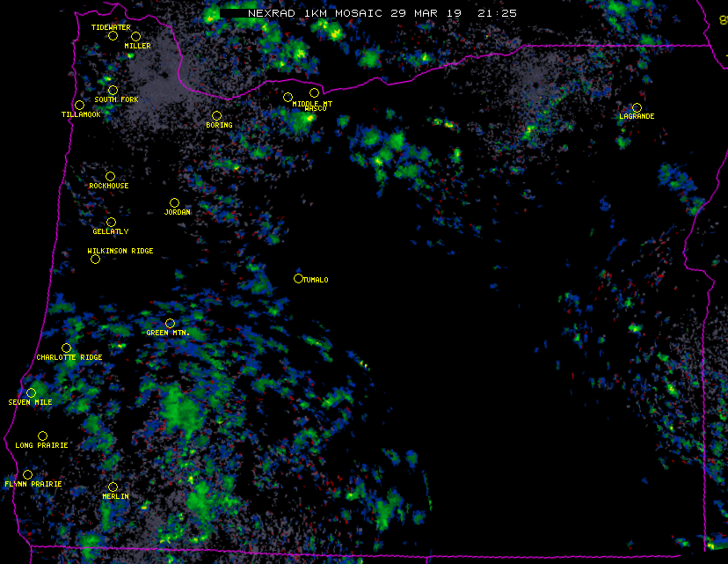This screenshot has height=564, width=728.
Task: Select the Jordan station circle marker
Action: [174, 203]
